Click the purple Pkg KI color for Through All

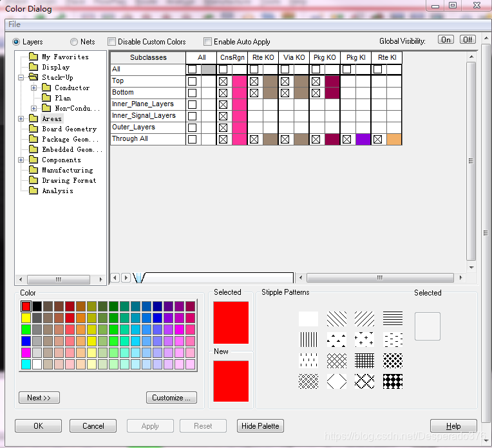tap(363, 140)
